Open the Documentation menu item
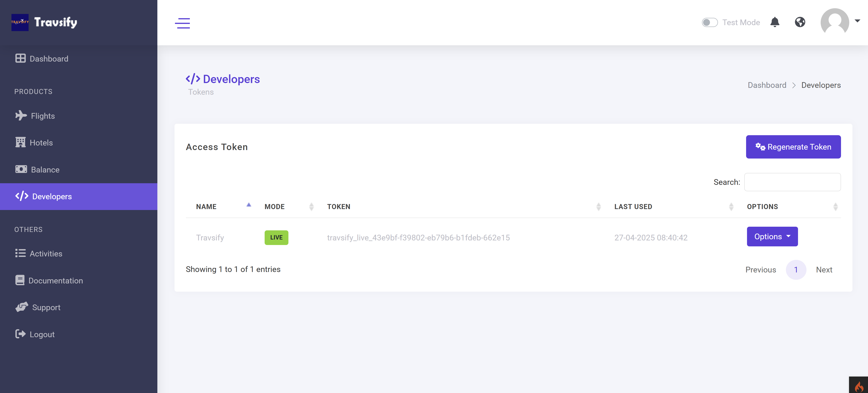Viewport: 868px width, 393px height. (x=55, y=280)
